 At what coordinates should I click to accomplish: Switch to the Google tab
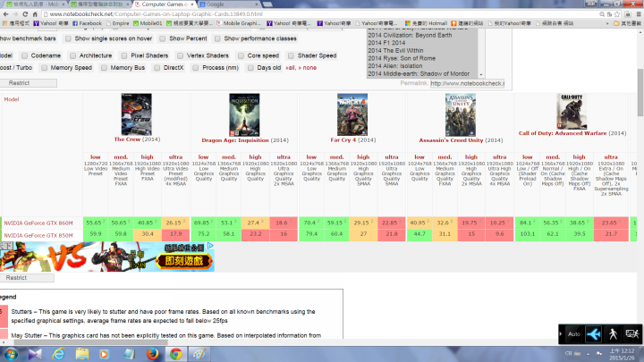tap(229, 4)
